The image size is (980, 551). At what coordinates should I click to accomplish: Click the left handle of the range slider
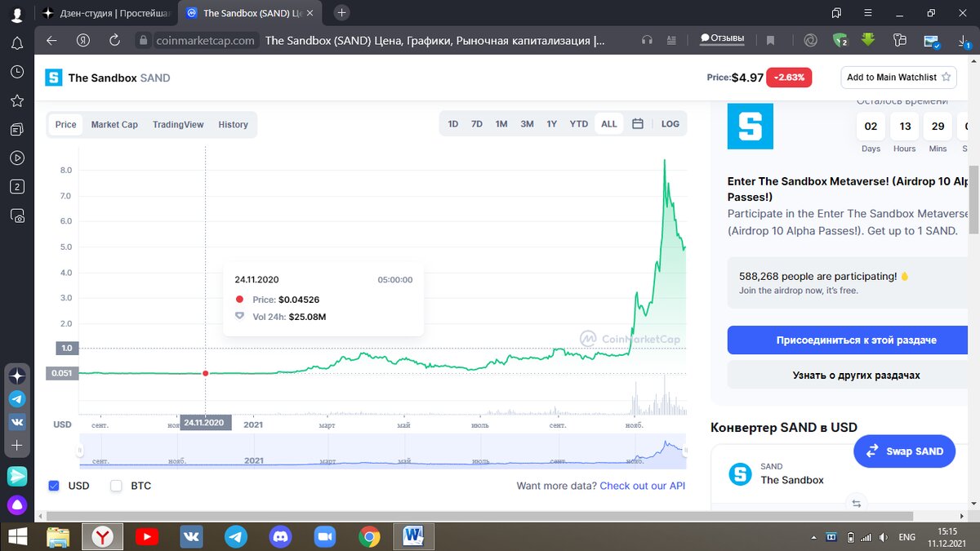(80, 451)
